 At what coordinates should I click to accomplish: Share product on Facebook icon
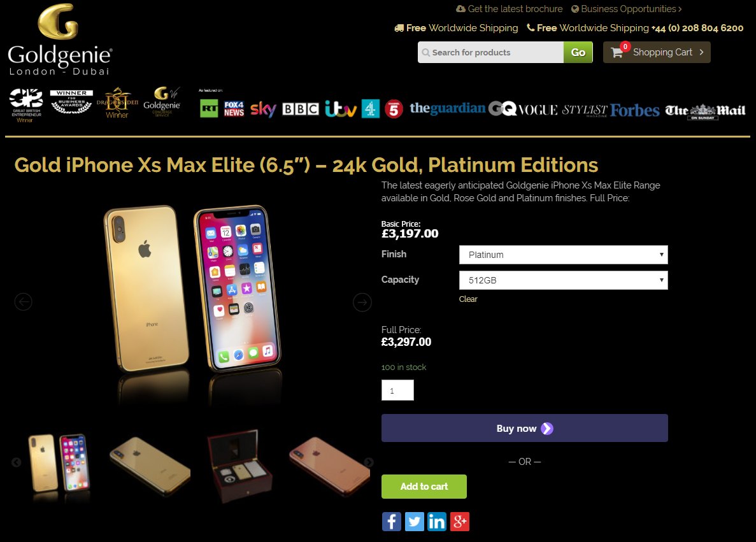(392, 521)
